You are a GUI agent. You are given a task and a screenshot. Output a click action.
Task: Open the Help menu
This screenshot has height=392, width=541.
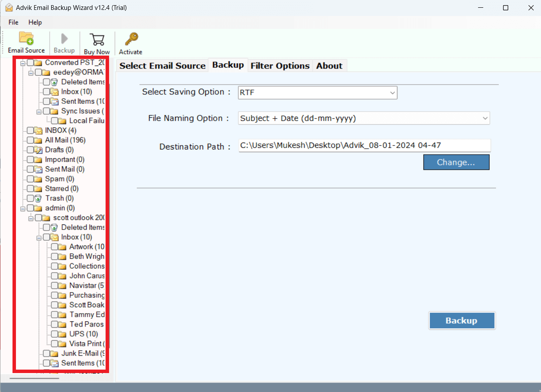point(35,22)
